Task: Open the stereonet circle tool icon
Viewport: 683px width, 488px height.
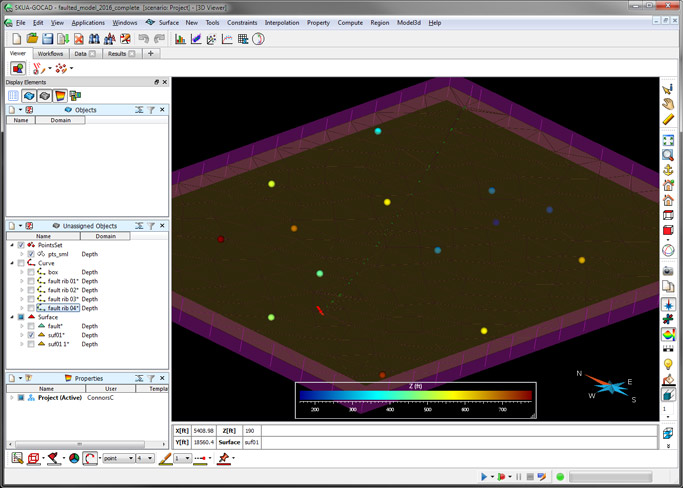Action: (258, 39)
